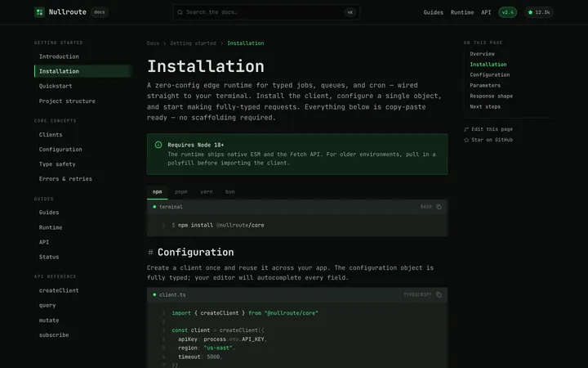The height and width of the screenshot is (368, 588).
Task: Click the 'Requires Node 18+' notice title
Action: [x=196, y=145]
